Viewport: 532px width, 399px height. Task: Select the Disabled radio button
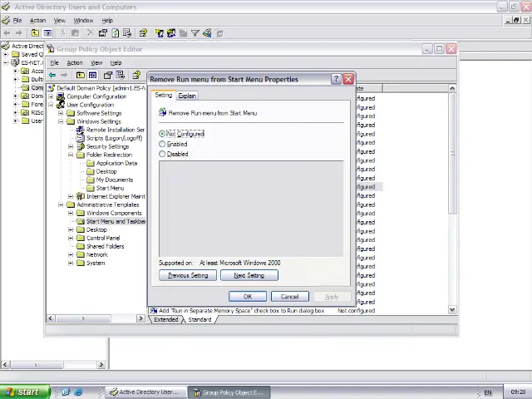pos(162,154)
